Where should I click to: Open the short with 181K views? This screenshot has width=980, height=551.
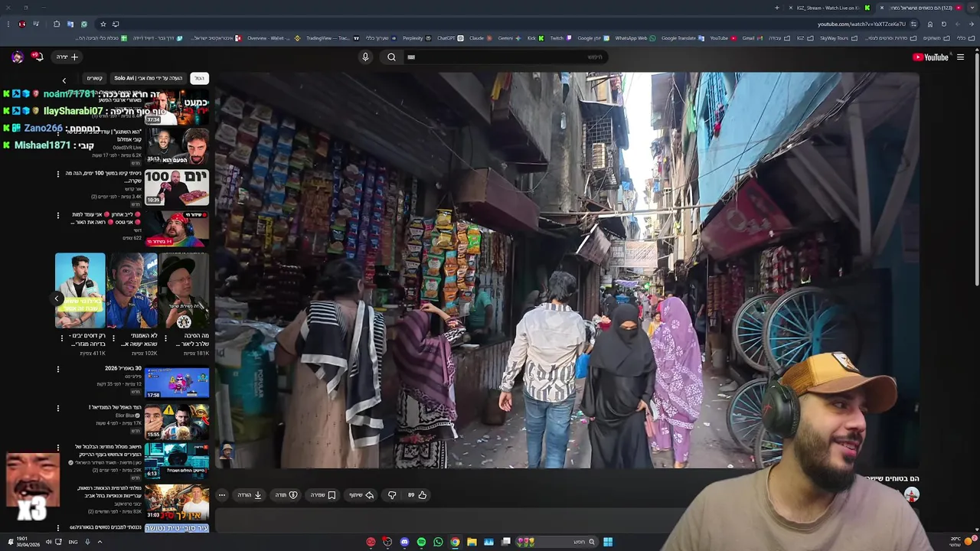pos(184,291)
